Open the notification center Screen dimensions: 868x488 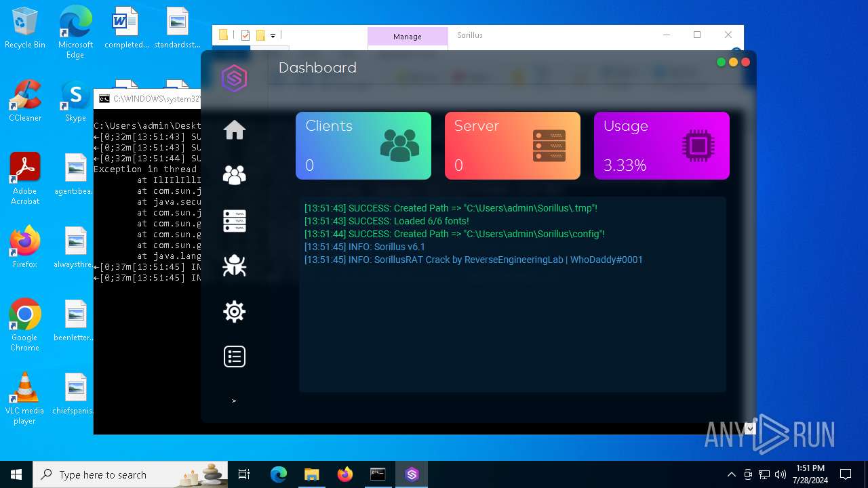coord(846,474)
